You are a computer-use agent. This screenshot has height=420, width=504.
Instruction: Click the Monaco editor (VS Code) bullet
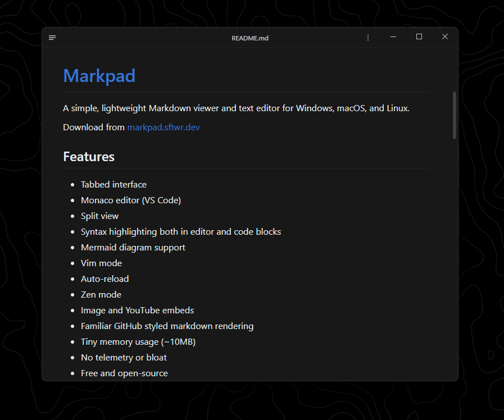(131, 200)
